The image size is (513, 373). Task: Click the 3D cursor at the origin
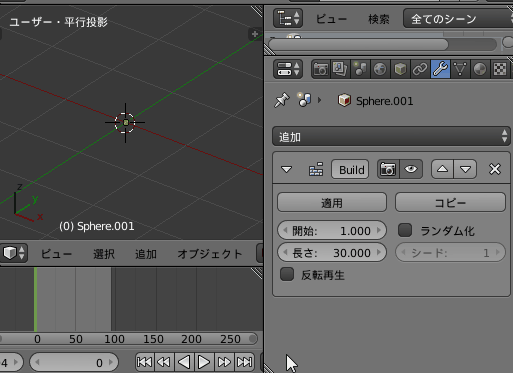pyautogui.click(x=125, y=123)
